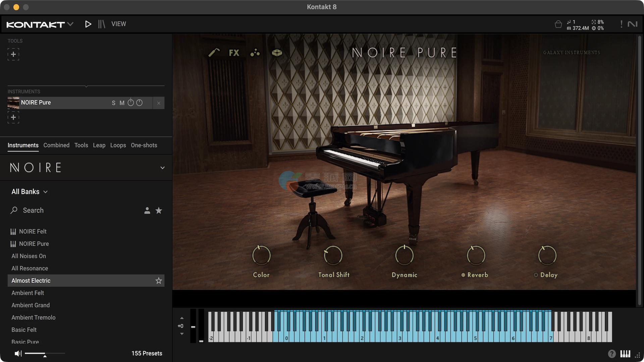644x362 pixels.
Task: Switch to the Loops tab
Action: click(118, 145)
